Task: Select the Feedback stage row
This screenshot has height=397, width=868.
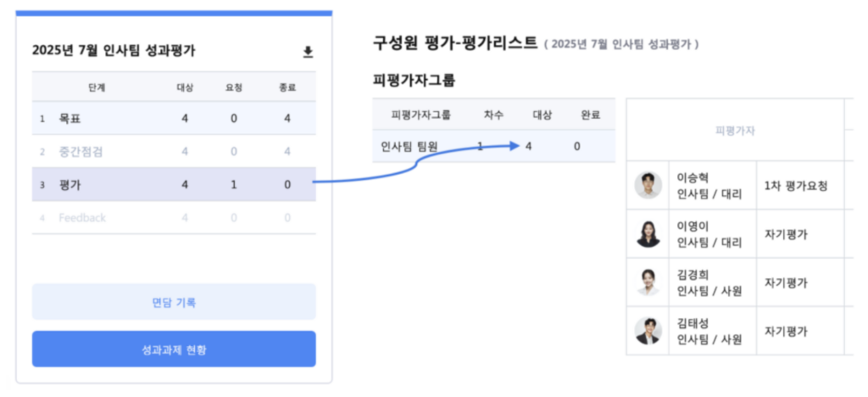Action: point(174,218)
